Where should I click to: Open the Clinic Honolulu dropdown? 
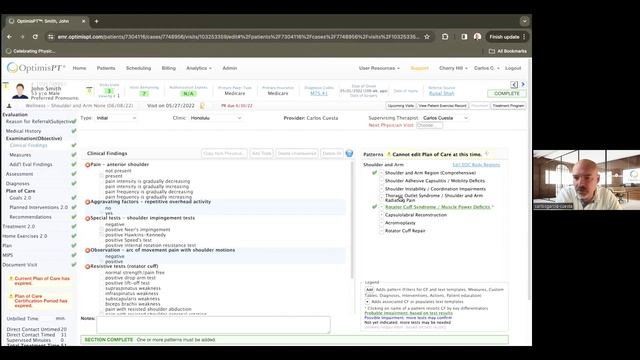click(216, 118)
